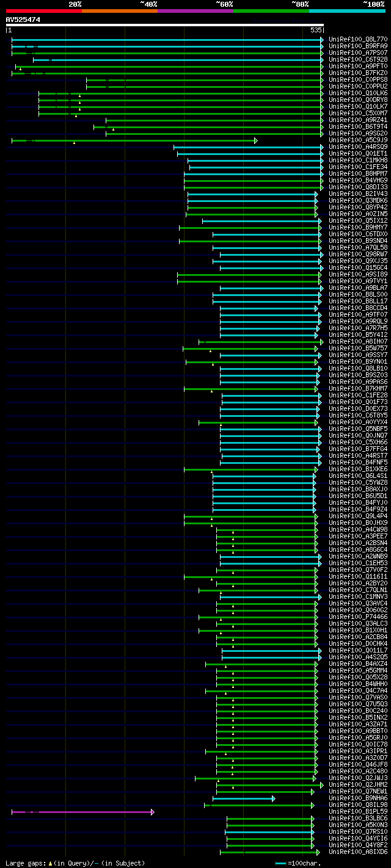
Task: Select the UniRef100_Q116I1 hit label
Action: pos(358,577)
